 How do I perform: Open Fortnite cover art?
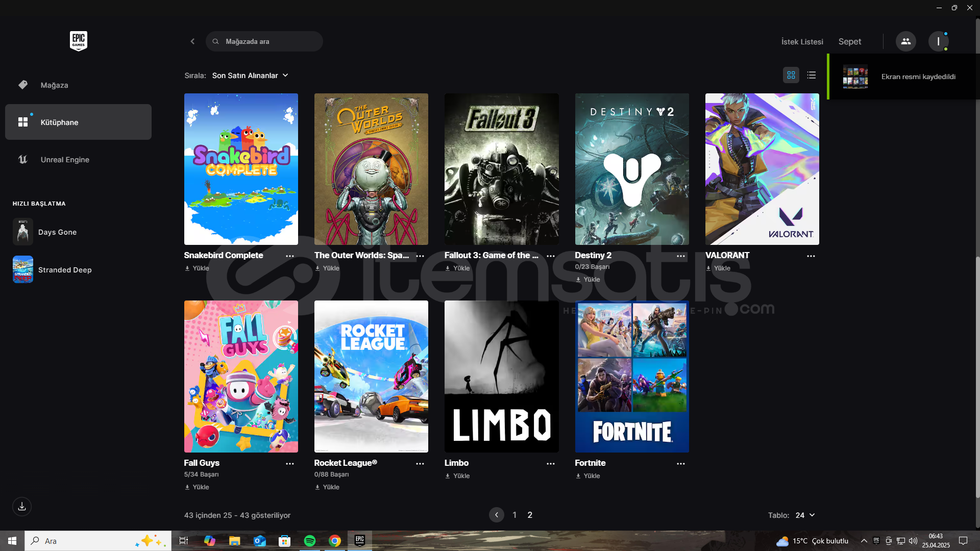[x=632, y=377]
